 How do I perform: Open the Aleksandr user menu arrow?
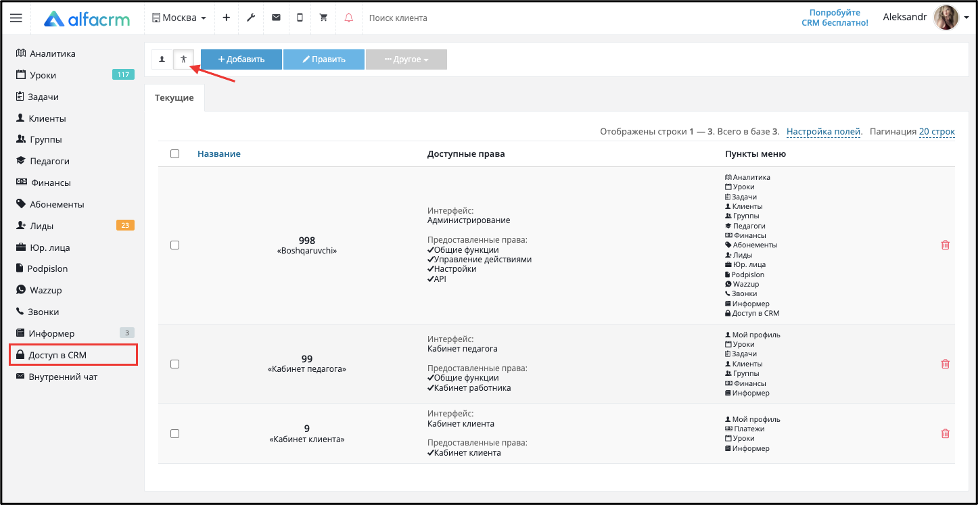pos(967,18)
